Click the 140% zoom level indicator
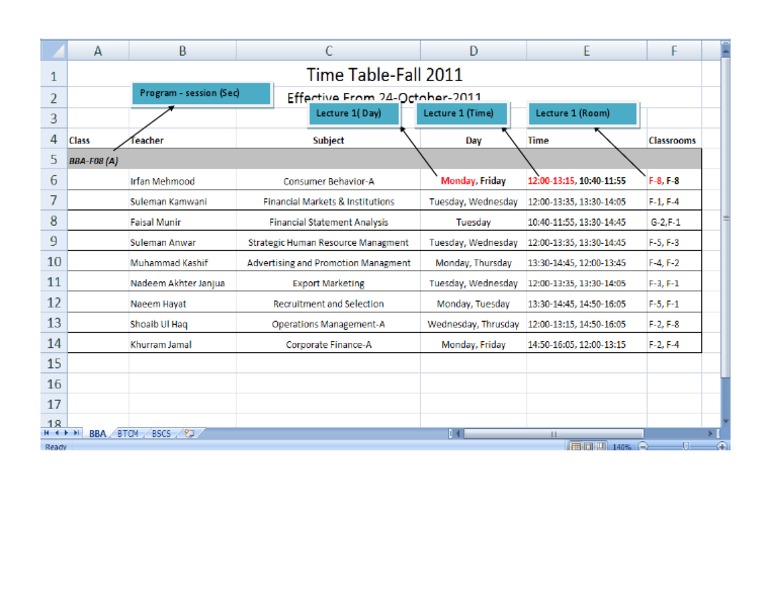The height and width of the screenshot is (594, 768). click(622, 447)
